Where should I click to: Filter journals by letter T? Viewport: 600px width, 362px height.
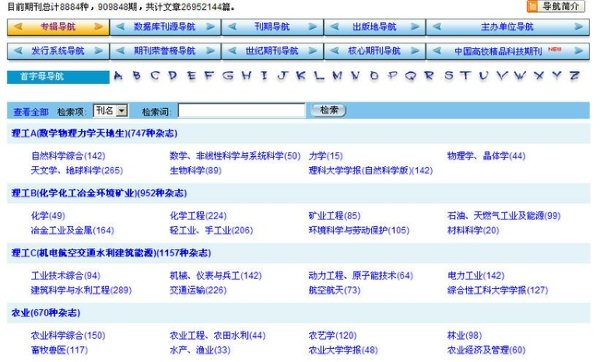465,76
